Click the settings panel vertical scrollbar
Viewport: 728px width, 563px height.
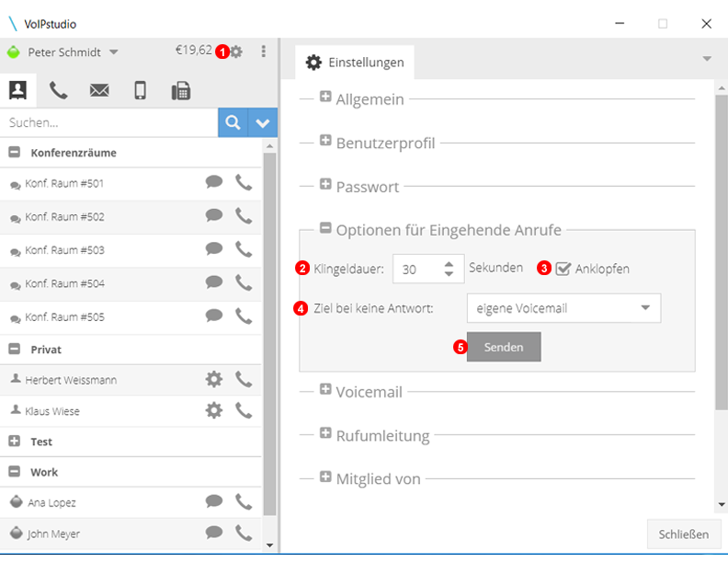(721, 252)
